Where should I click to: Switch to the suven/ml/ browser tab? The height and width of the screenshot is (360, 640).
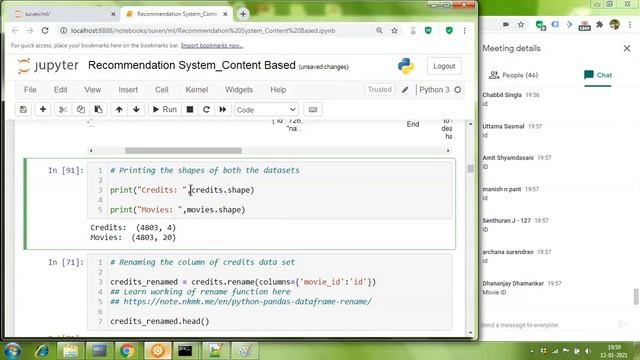64,14
